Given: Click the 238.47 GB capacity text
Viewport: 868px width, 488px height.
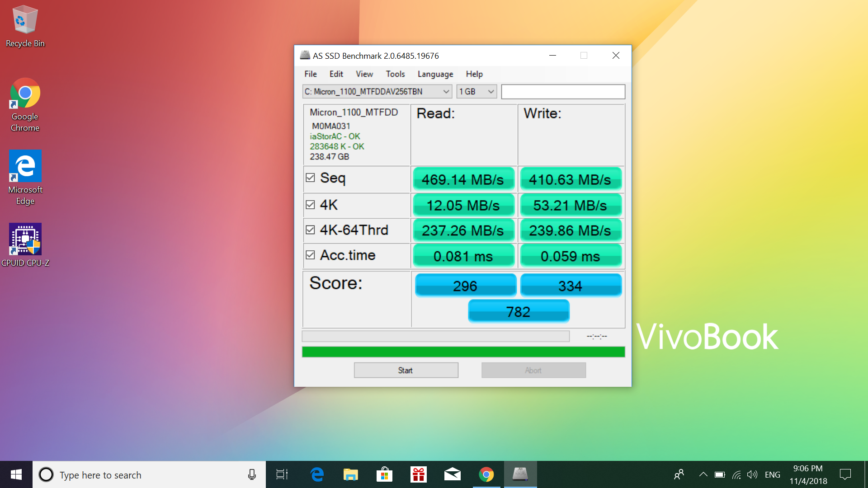Looking at the screenshot, I should point(330,157).
